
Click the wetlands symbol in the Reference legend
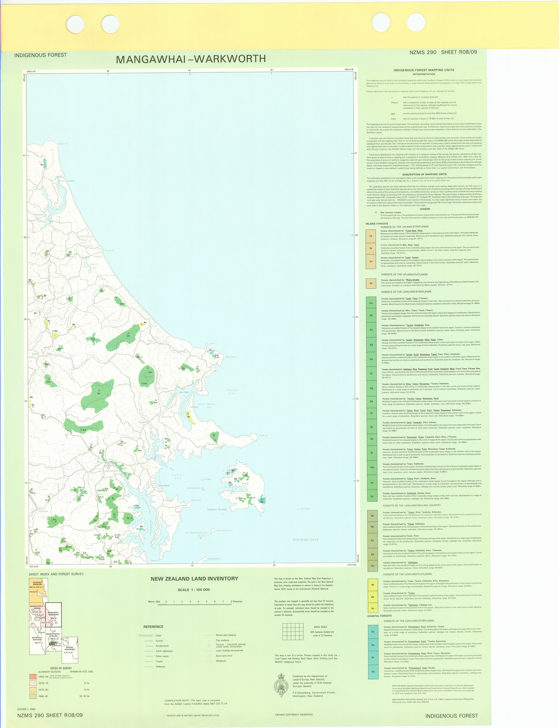click(x=209, y=661)
